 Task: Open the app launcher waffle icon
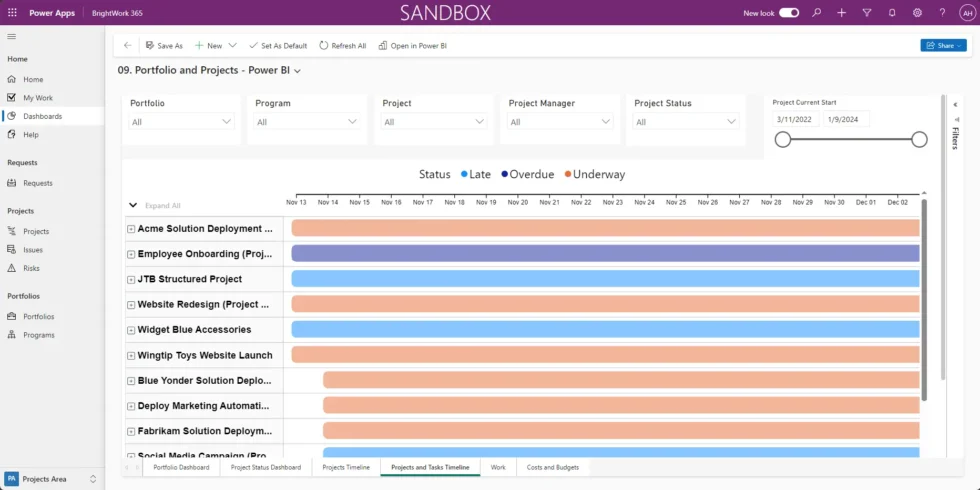(12, 13)
